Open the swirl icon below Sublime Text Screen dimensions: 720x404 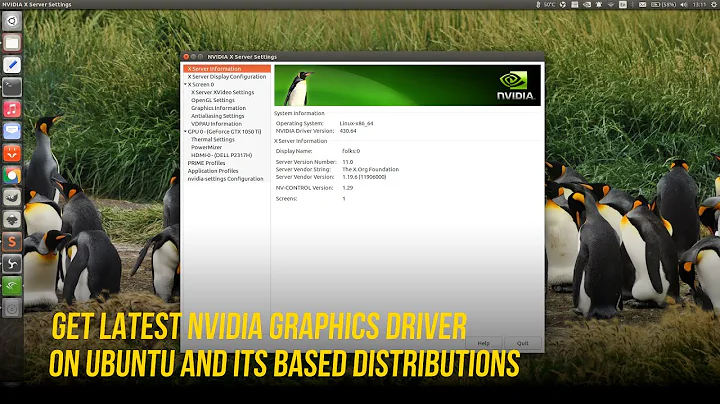tap(12, 264)
